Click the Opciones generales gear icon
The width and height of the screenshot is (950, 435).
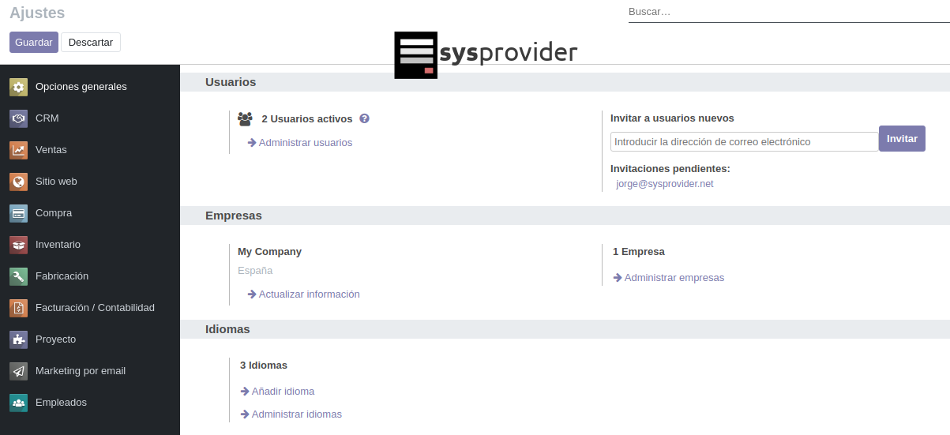[x=18, y=87]
